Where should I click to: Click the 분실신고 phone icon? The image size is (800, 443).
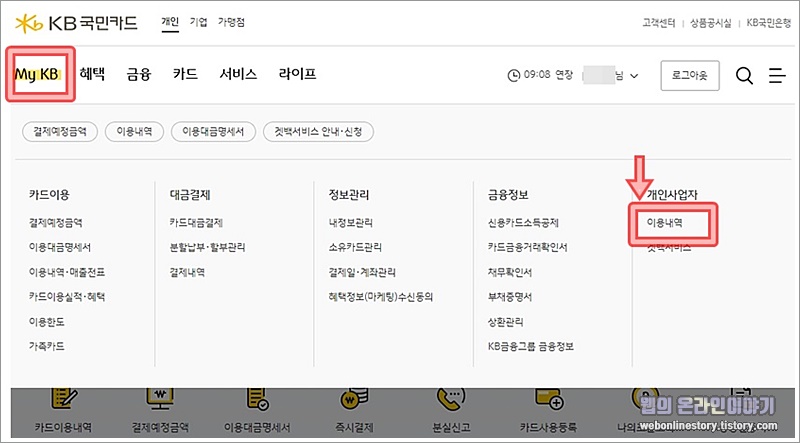click(x=451, y=401)
